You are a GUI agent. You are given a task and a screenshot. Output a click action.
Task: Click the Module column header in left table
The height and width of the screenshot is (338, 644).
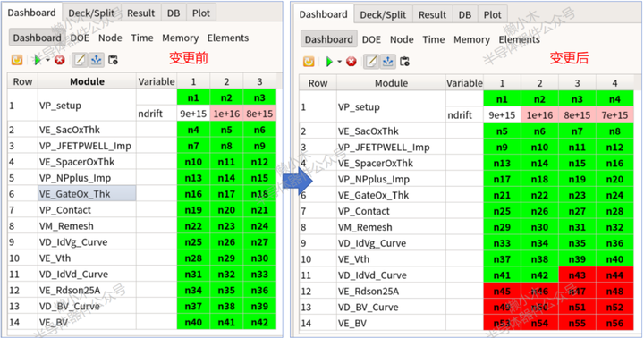87,81
